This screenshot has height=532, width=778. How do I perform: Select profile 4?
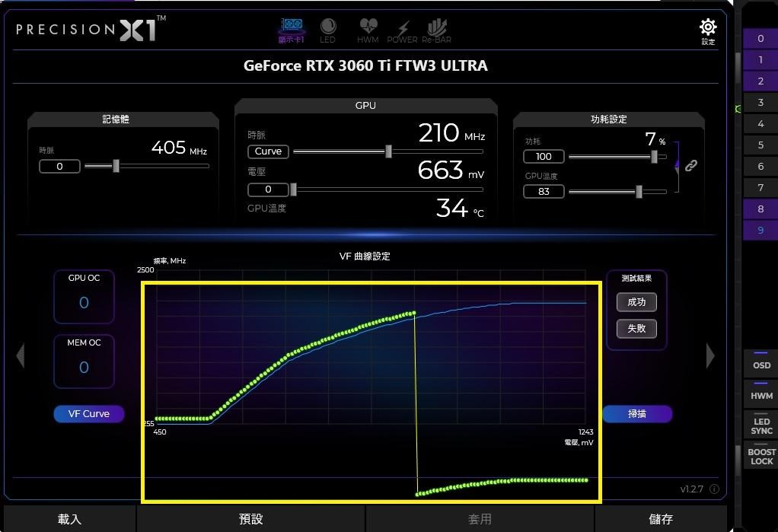(x=760, y=124)
